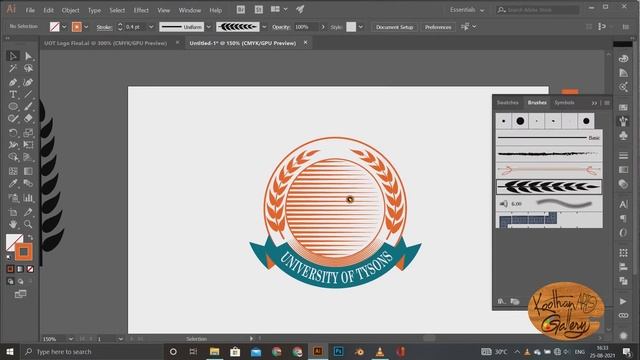Viewport: 640px width, 360px height.
Task: Toggle Draw Behind mode
Action: click(20, 281)
